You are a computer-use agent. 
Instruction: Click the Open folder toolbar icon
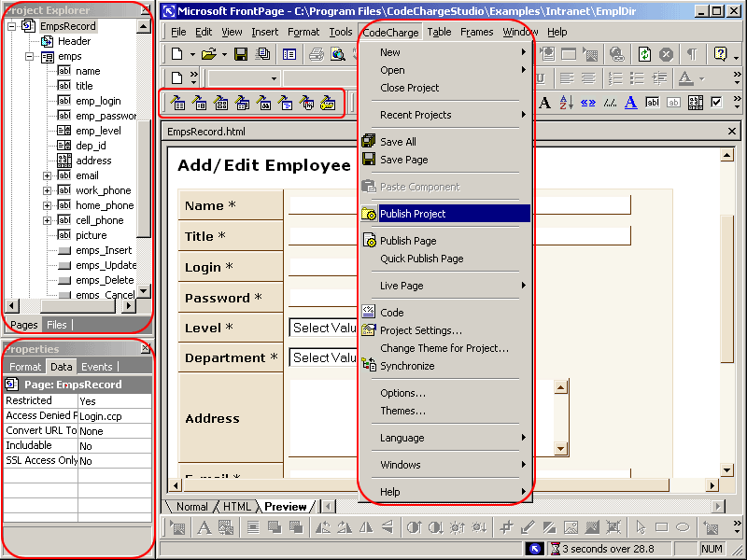(208, 54)
